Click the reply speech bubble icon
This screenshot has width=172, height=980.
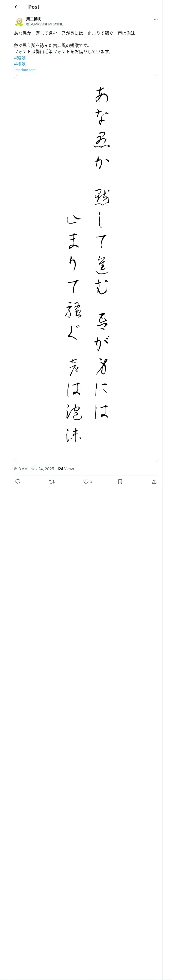(18, 482)
